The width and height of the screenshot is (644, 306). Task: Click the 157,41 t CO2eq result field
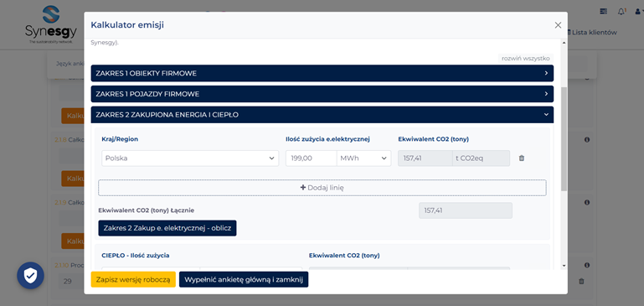tap(454, 158)
